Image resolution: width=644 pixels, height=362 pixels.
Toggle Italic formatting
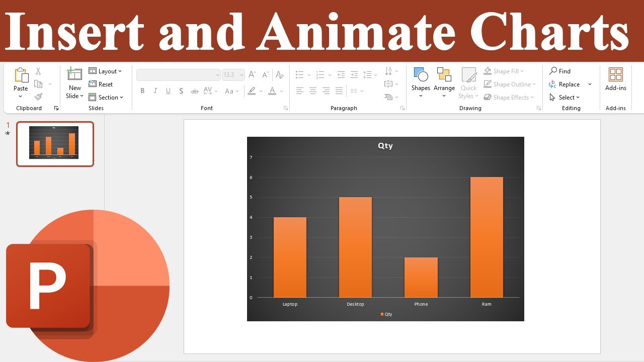point(155,91)
